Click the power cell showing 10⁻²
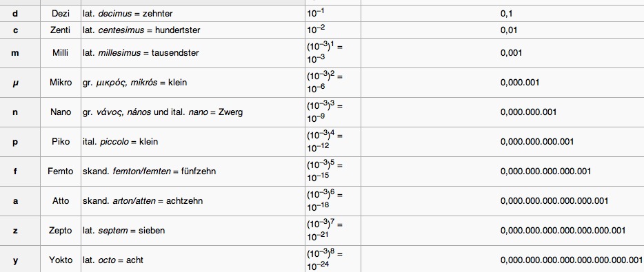The image size is (644, 272). click(333, 30)
